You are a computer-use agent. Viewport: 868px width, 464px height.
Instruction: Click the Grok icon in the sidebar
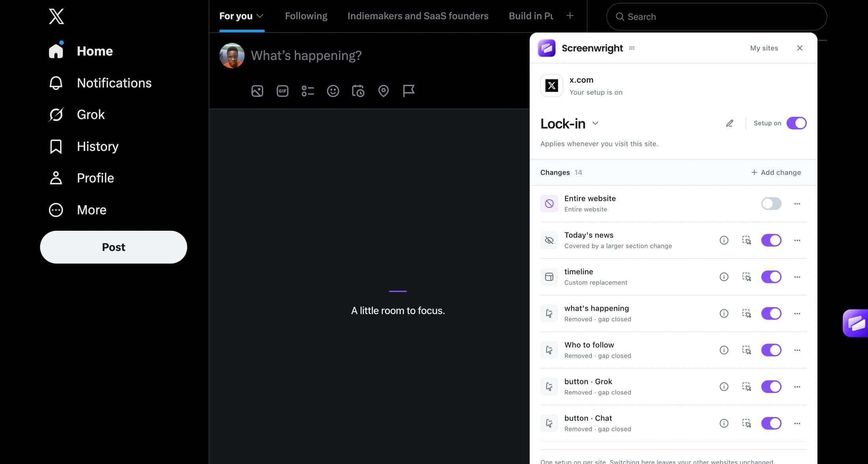point(56,114)
